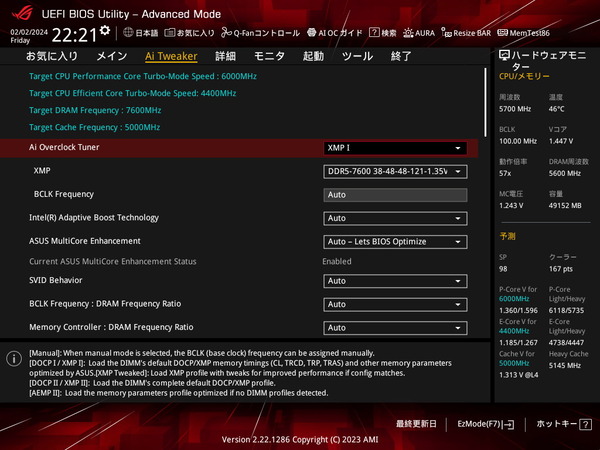Open ASUS MultiCore Enhancement dropdown
The width and height of the screenshot is (600, 450).
[x=396, y=241]
